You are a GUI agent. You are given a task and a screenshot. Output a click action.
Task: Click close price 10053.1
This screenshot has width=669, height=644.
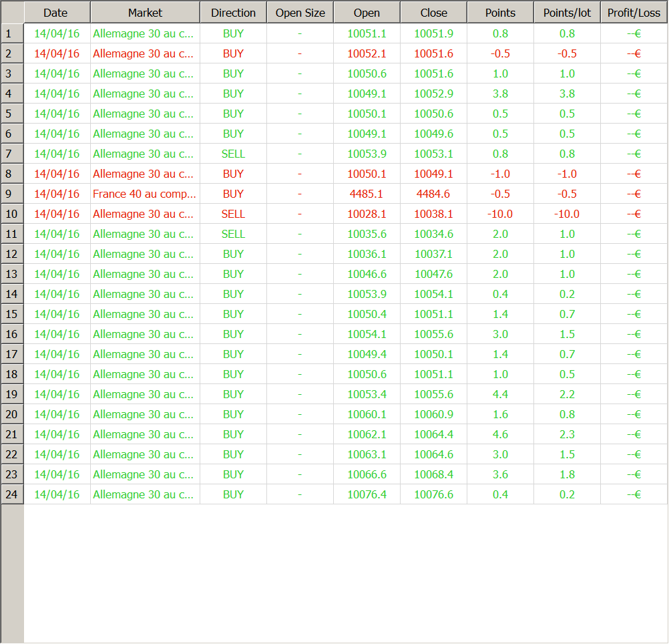tap(433, 154)
